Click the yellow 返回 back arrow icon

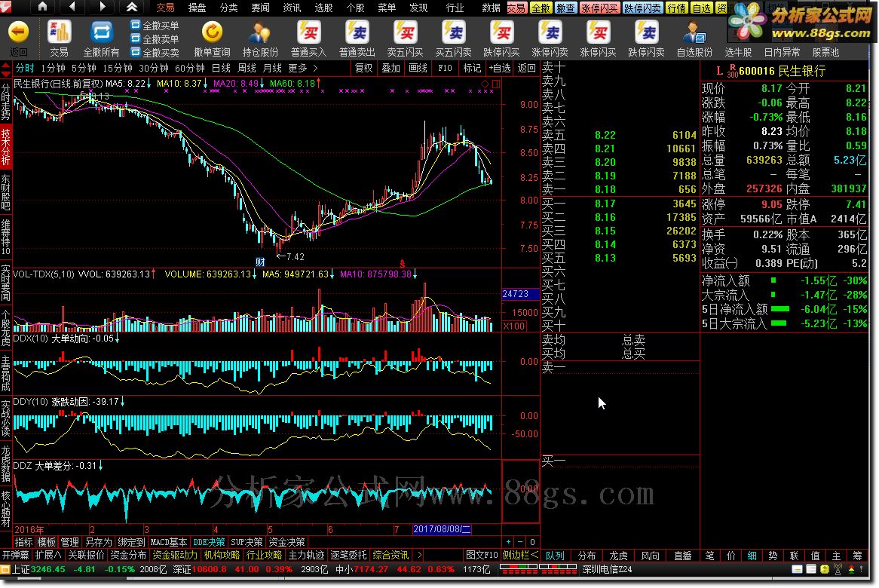click(x=19, y=32)
